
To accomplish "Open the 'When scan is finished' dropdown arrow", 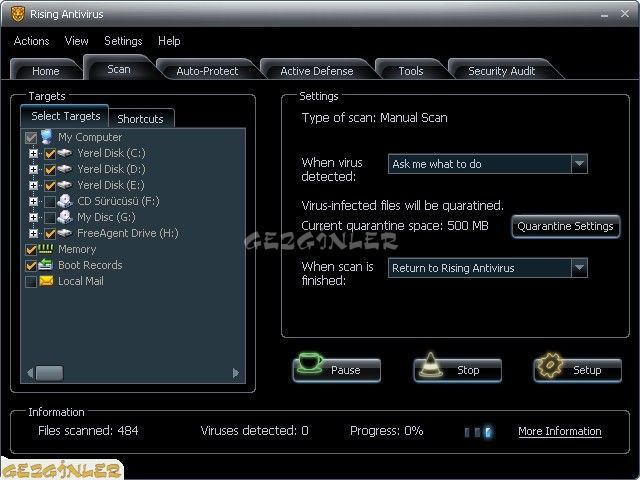I will pos(579,268).
